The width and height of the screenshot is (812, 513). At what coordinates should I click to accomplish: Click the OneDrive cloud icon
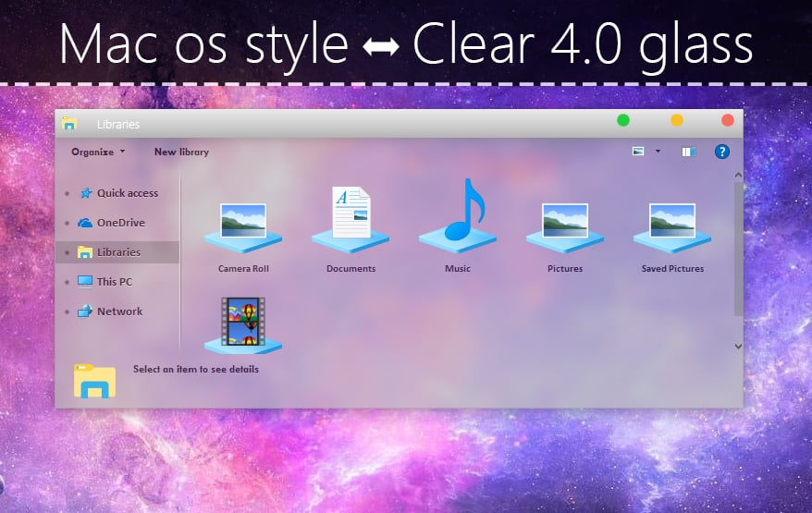(85, 223)
